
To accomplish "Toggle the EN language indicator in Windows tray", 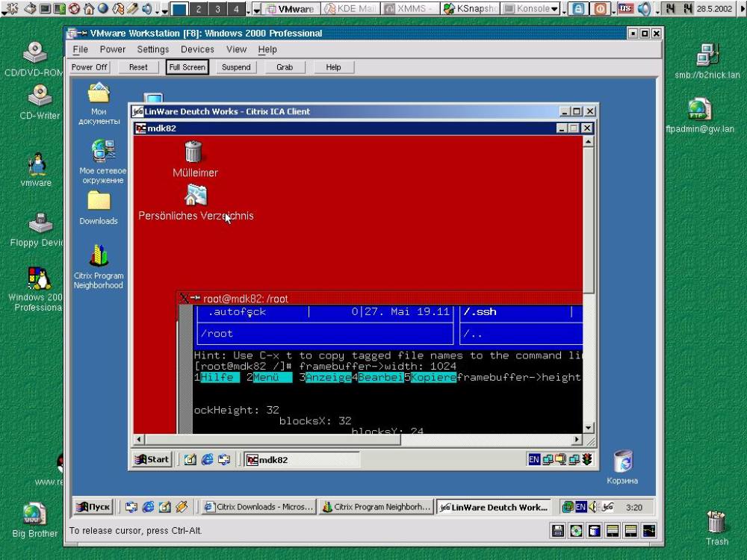I will pos(580,507).
